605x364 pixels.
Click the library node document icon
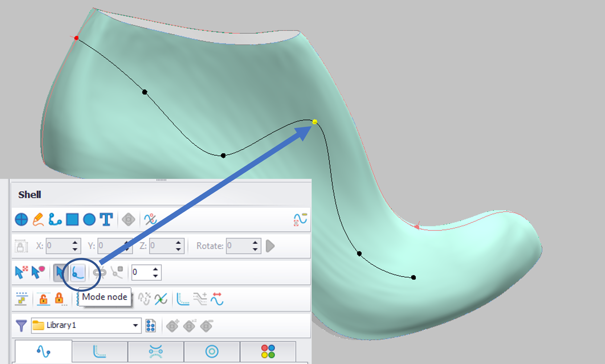[150, 326]
